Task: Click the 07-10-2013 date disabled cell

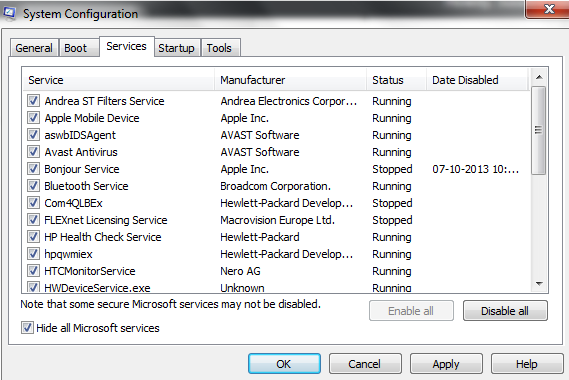Action: coord(475,169)
